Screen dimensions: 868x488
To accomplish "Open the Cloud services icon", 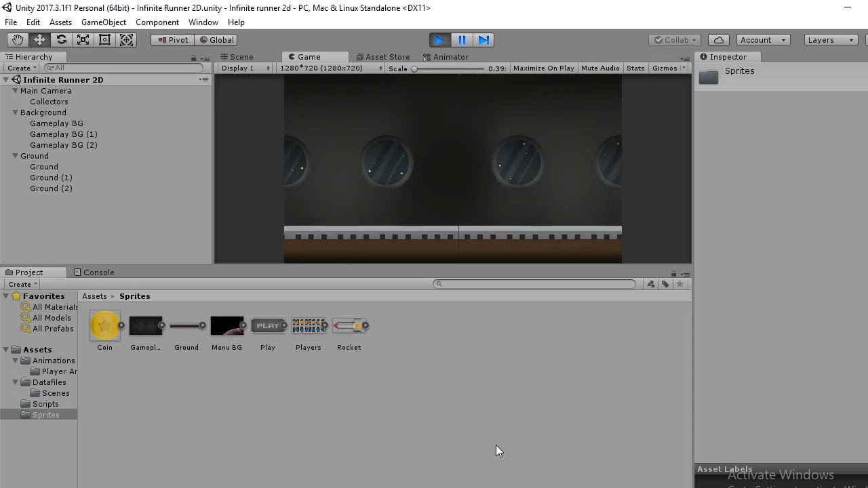I will point(719,40).
